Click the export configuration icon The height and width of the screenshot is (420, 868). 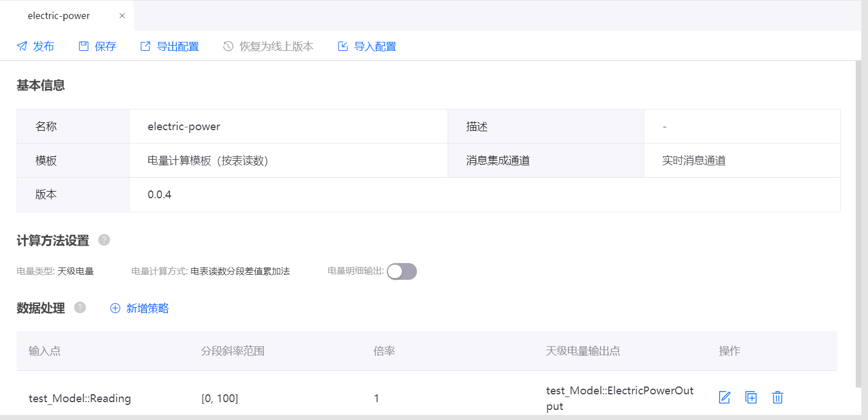145,46
